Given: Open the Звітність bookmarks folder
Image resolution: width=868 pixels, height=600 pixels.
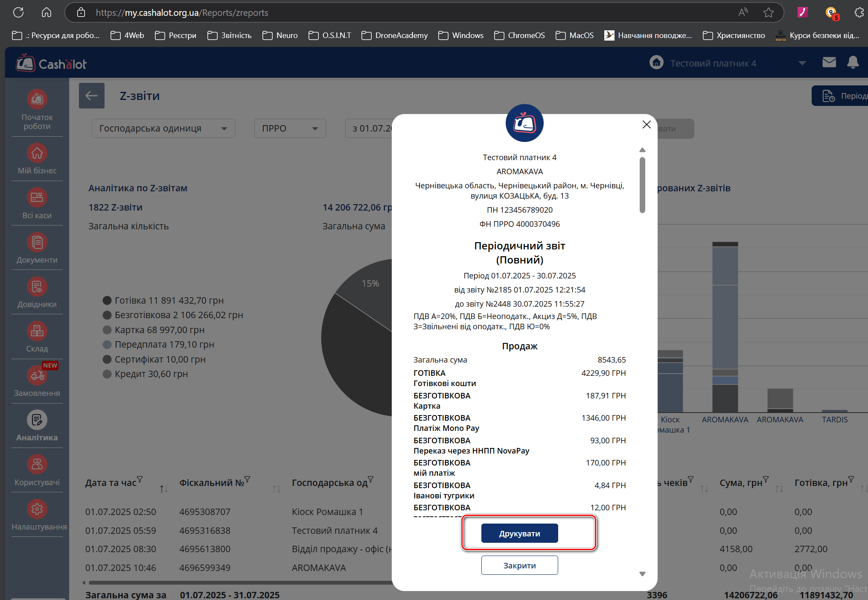Looking at the screenshot, I should point(230,35).
